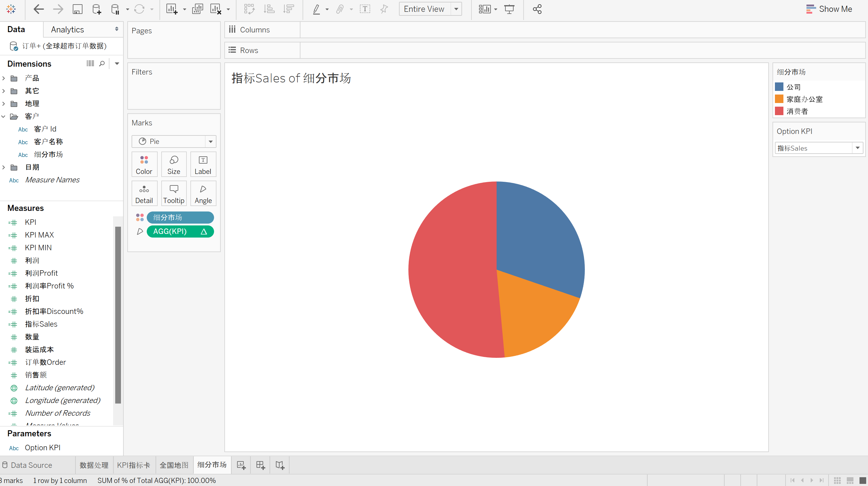Image resolution: width=868 pixels, height=486 pixels.
Task: Click the Sort Ascending toolbar icon
Action: point(269,9)
